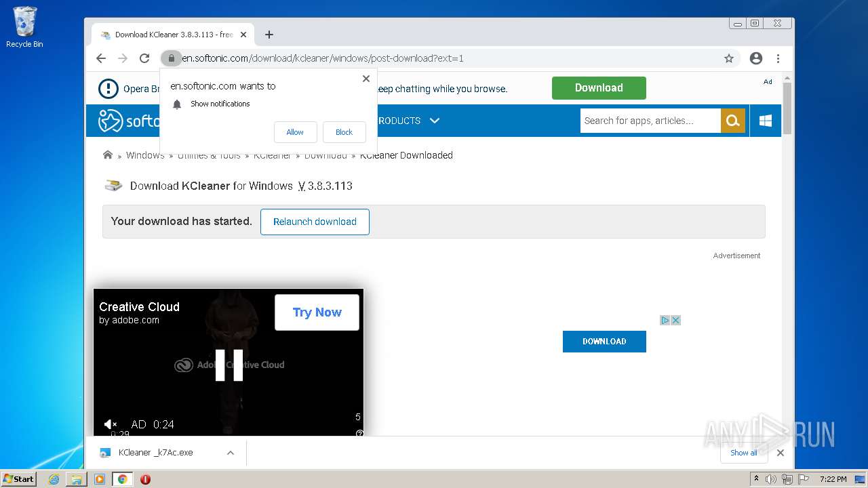Close the downloads bar
Screen dimensions: 868x488
pos(781,453)
